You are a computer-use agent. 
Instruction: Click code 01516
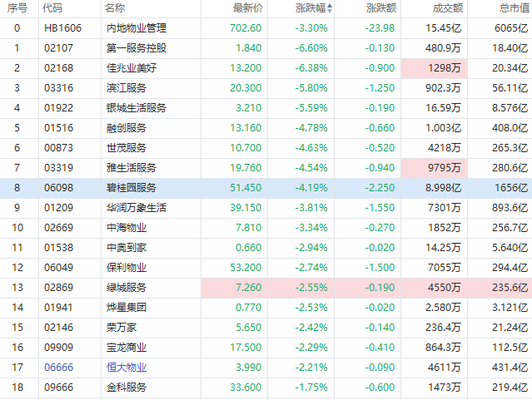(x=59, y=128)
